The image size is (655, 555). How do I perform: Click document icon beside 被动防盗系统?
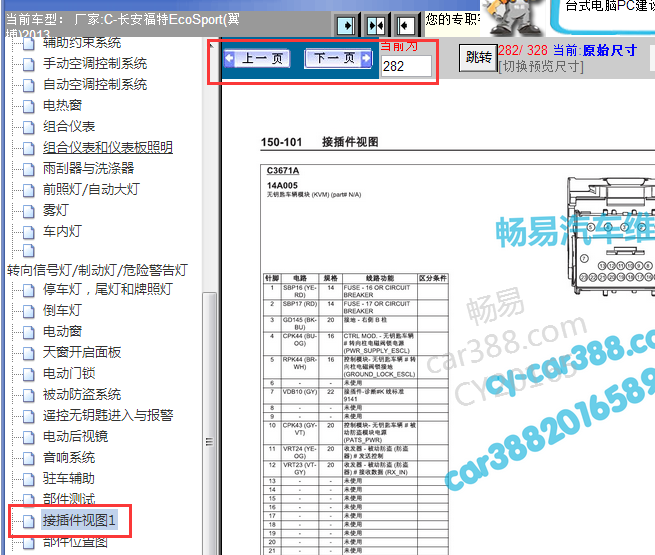pos(28,395)
